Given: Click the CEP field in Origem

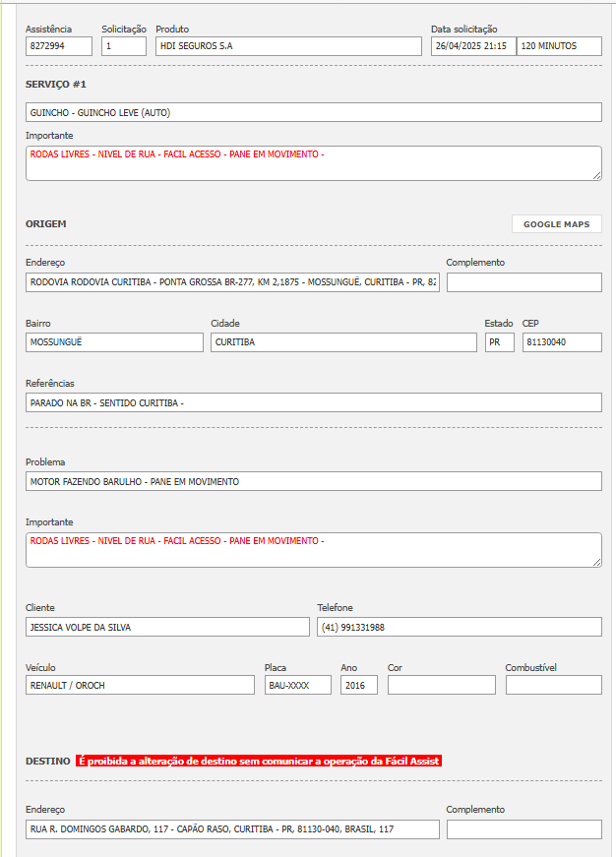Looking at the screenshot, I should point(561,342).
